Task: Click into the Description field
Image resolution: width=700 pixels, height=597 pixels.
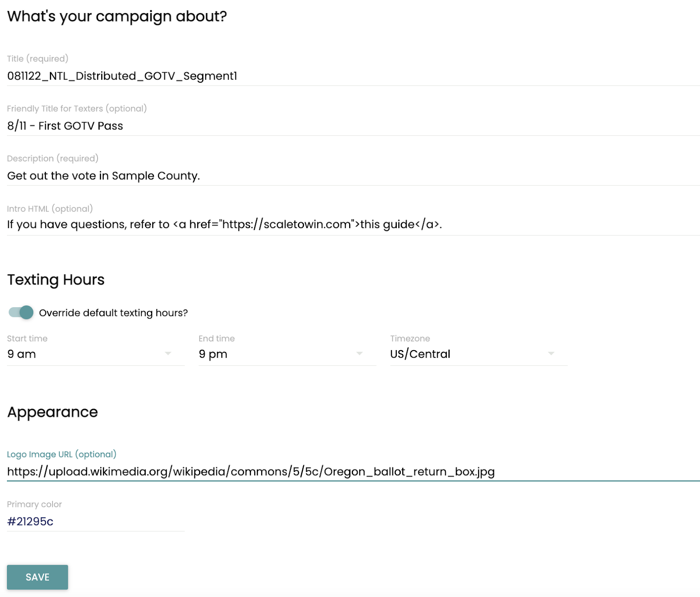Action: (x=353, y=176)
